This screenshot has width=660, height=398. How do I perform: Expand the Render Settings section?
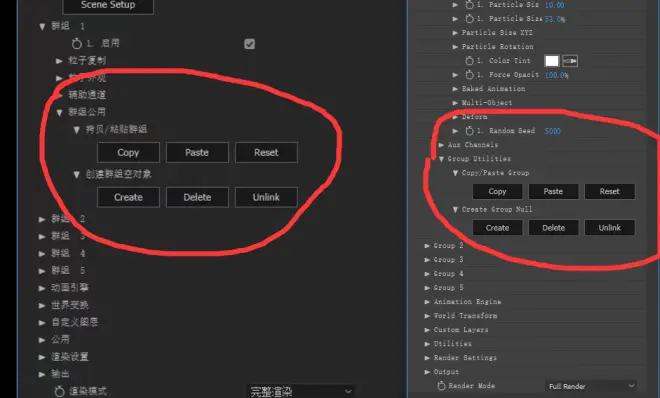[x=427, y=358]
